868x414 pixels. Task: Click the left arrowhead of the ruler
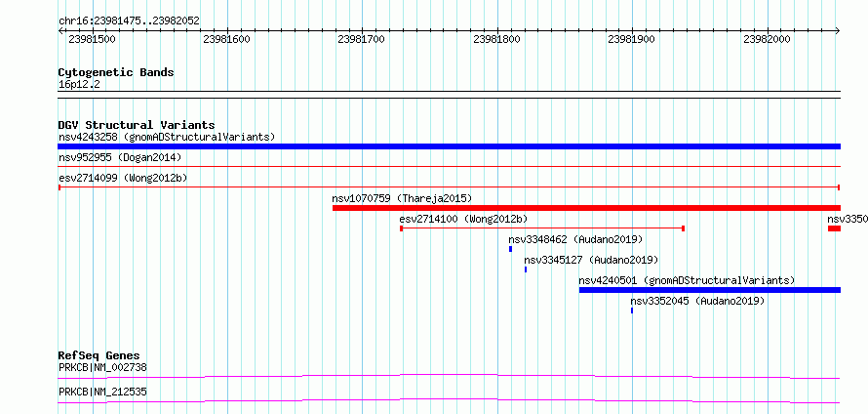point(60,30)
